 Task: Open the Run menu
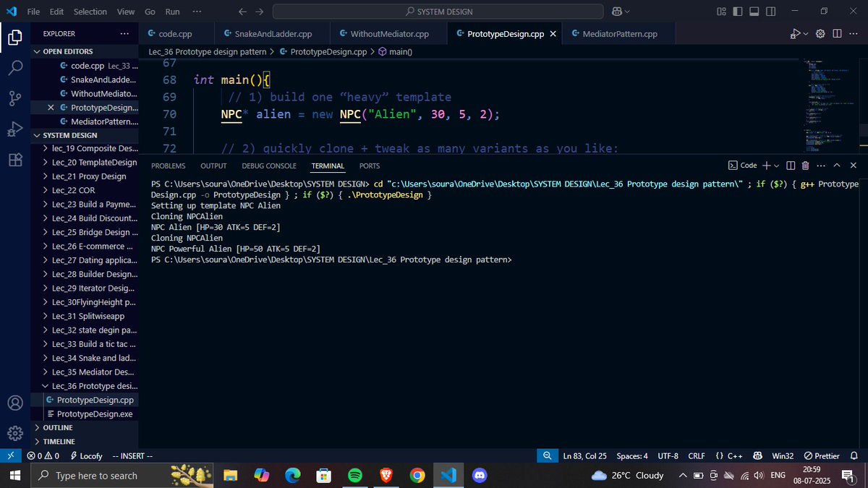click(172, 12)
